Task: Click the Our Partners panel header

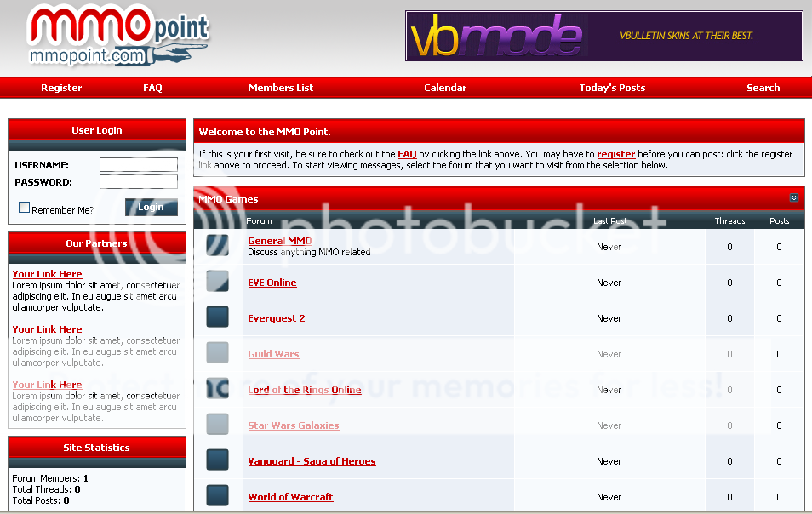Action: (x=97, y=243)
